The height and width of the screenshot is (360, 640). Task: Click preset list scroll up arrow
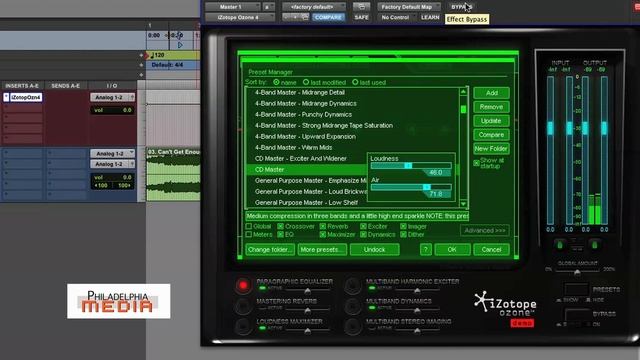coord(463,92)
